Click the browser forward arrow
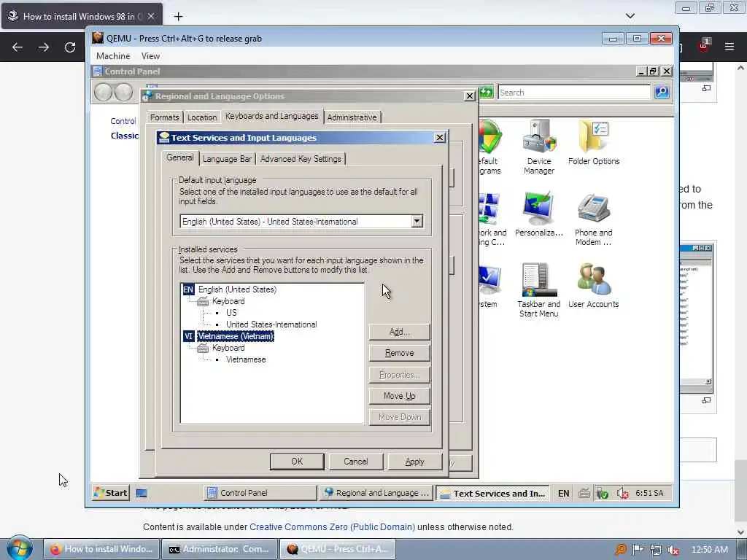The height and width of the screenshot is (560, 747). 44,47
